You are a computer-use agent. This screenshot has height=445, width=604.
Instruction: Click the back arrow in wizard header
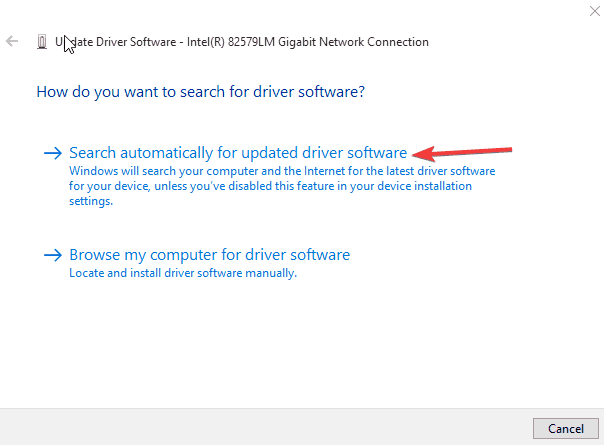[12, 41]
